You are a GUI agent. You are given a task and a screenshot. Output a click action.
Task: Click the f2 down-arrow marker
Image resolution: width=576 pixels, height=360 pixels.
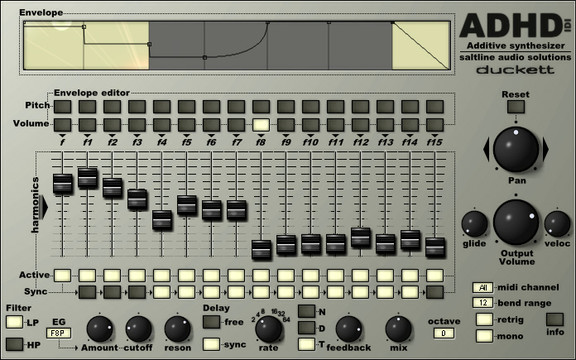112,136
